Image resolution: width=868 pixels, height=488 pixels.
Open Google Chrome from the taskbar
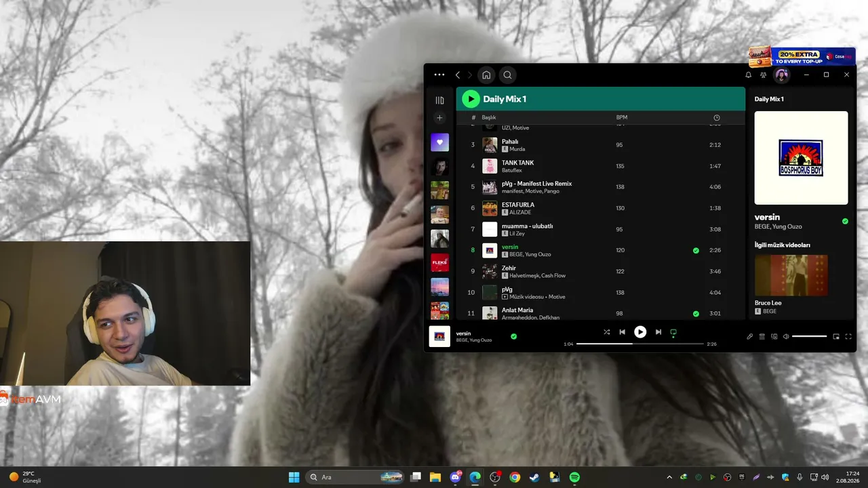515,477
